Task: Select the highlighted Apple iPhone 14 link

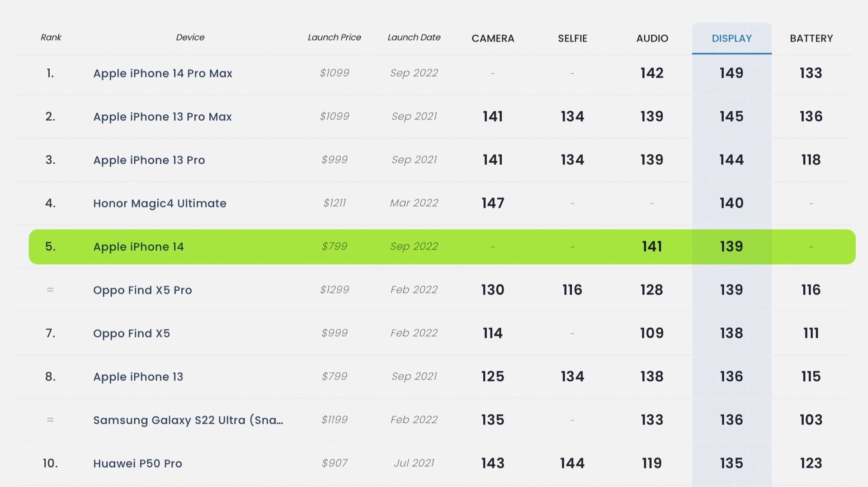Action: coord(138,247)
